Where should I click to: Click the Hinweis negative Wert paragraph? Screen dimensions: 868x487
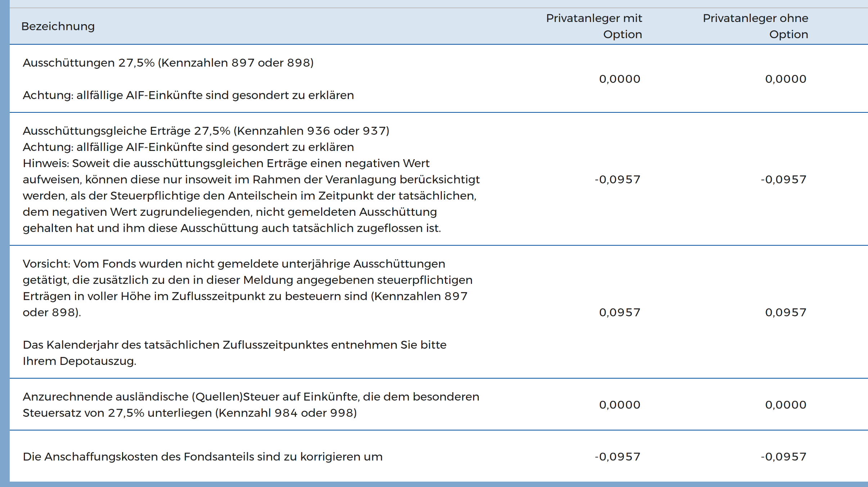coord(251,196)
